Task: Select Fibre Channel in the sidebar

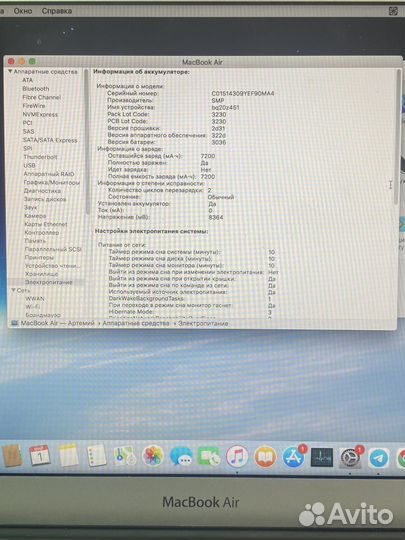Action: coord(42,97)
